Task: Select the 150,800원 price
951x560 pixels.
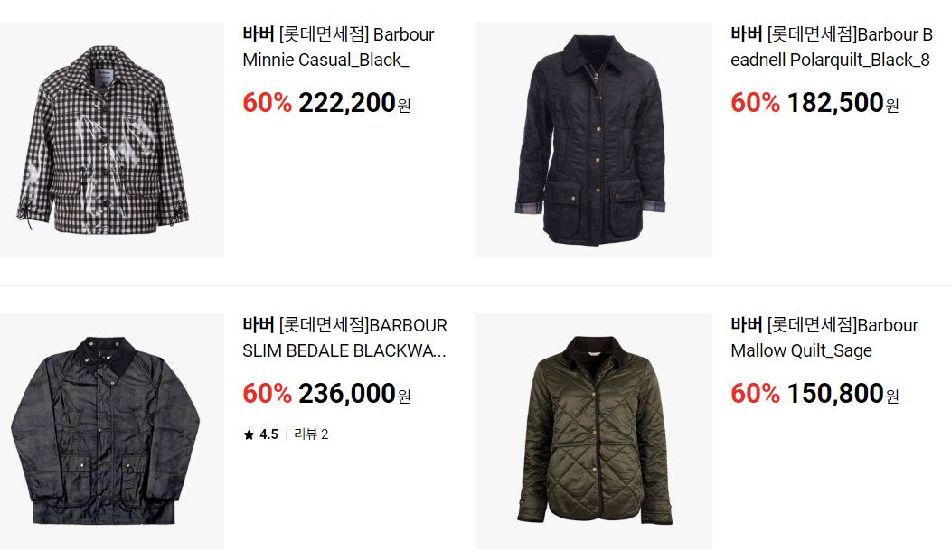Action: tap(843, 394)
